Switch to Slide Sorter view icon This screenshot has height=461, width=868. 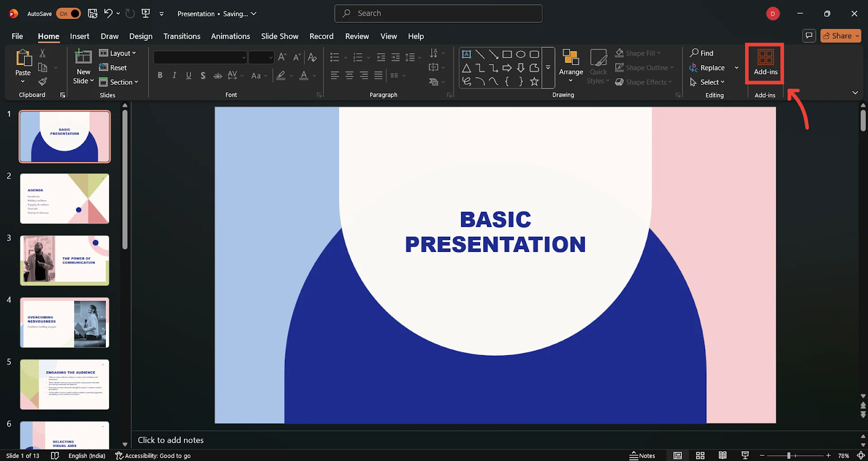pyautogui.click(x=700, y=456)
